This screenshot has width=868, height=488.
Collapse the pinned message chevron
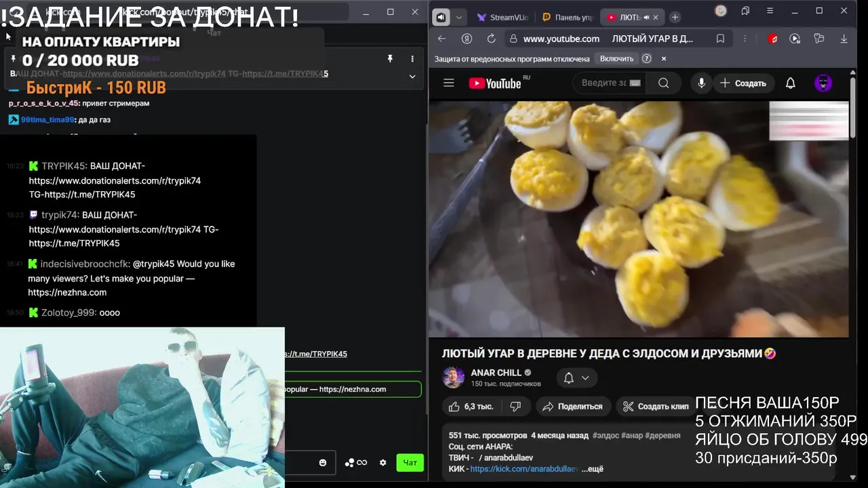click(x=412, y=76)
